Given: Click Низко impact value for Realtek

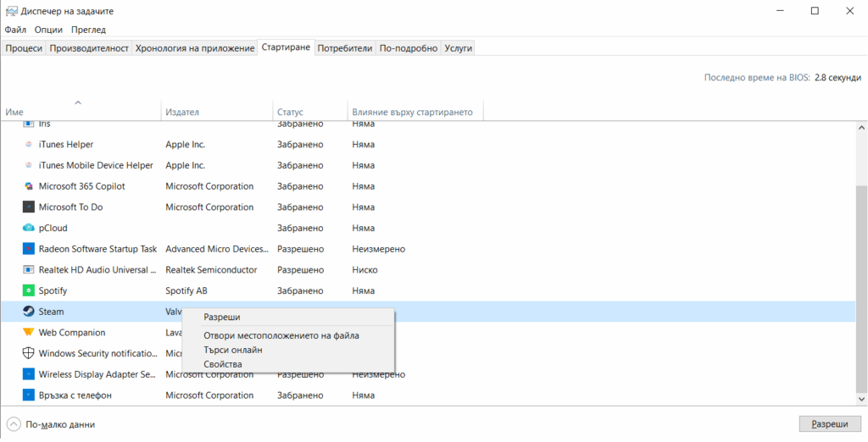Looking at the screenshot, I should coord(364,270).
